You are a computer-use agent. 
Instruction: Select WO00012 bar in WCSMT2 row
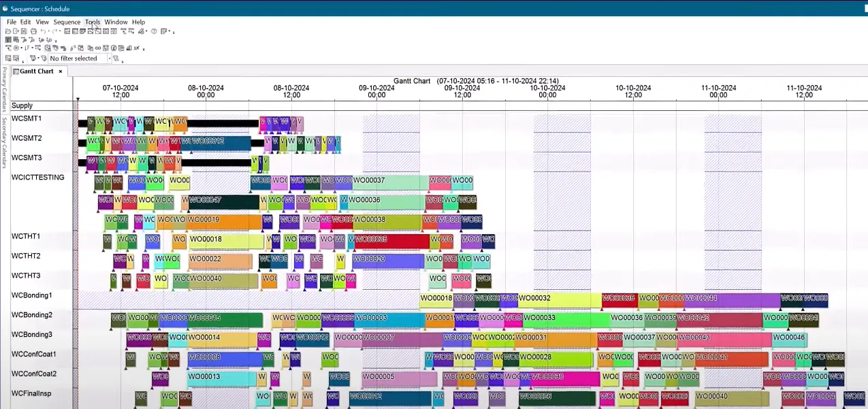coord(221,143)
